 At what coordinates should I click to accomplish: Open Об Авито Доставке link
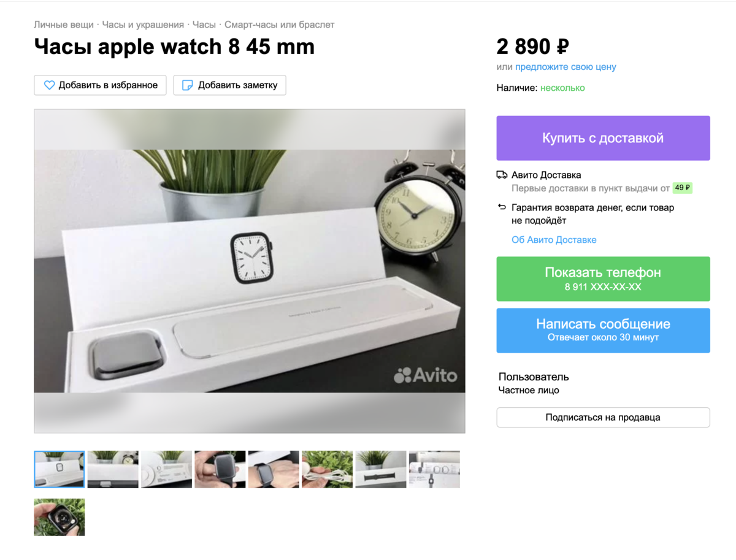click(x=554, y=240)
